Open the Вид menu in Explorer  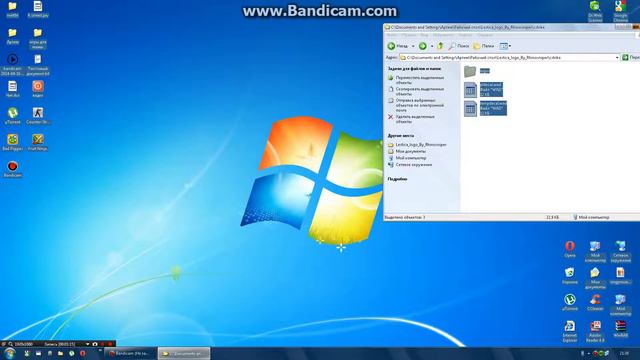(x=424, y=36)
